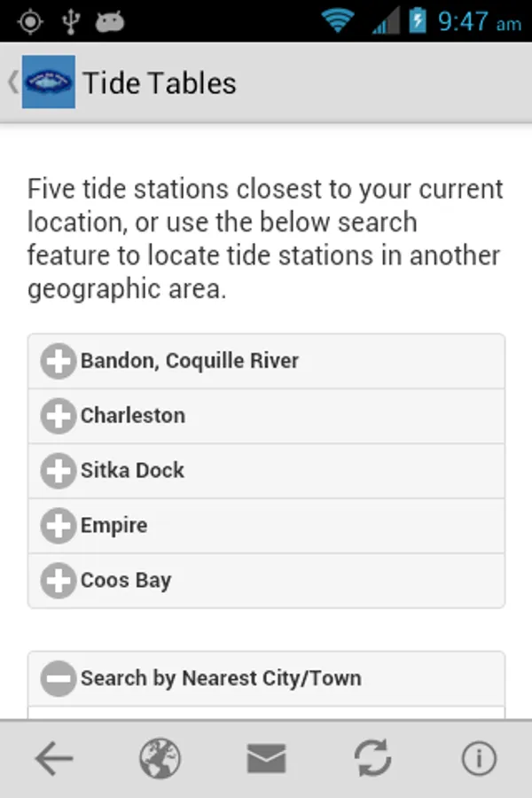The image size is (532, 798).
Task: Click the plus icon beside Charleston
Action: pos(59,416)
